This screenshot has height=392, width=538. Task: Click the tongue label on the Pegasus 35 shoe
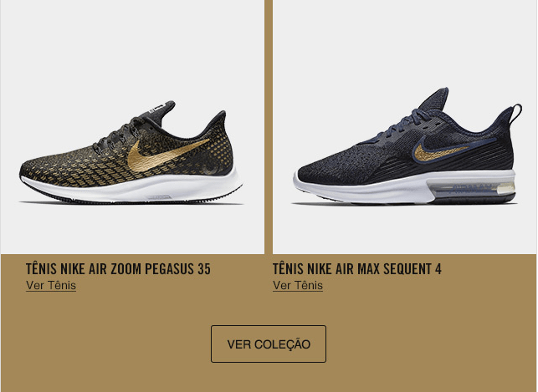point(161,106)
